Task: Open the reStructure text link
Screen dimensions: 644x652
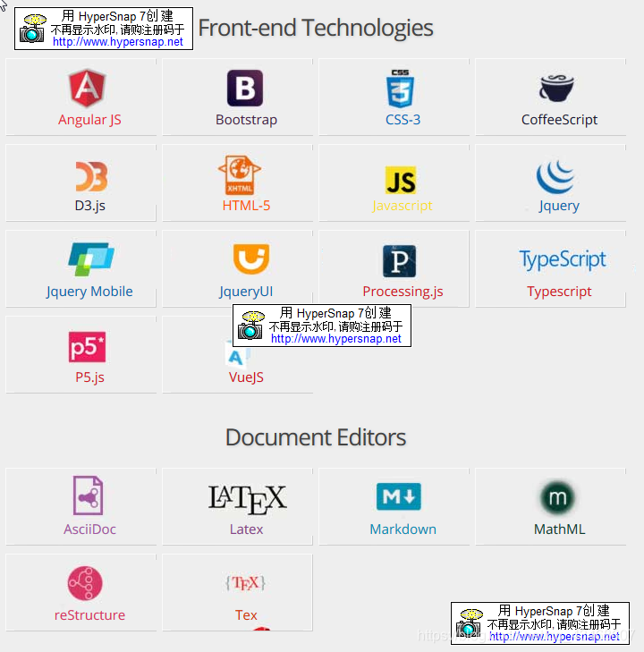Action: [89, 615]
